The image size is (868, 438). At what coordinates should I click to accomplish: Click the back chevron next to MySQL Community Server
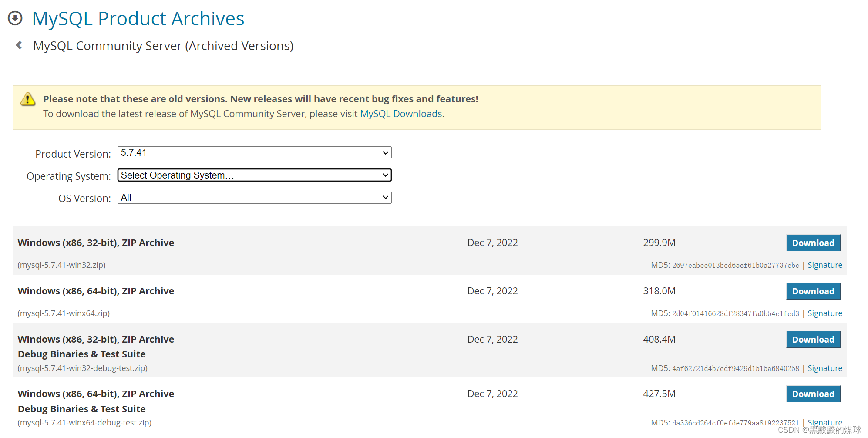tap(18, 45)
